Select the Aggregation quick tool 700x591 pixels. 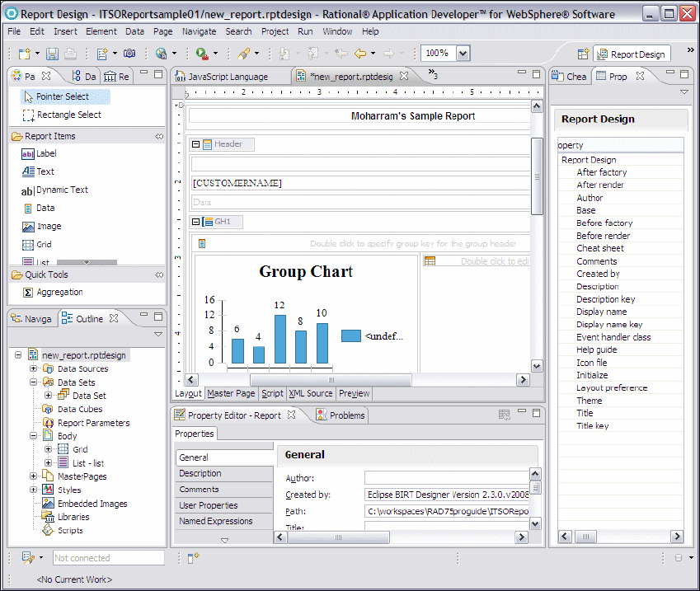coord(59,292)
